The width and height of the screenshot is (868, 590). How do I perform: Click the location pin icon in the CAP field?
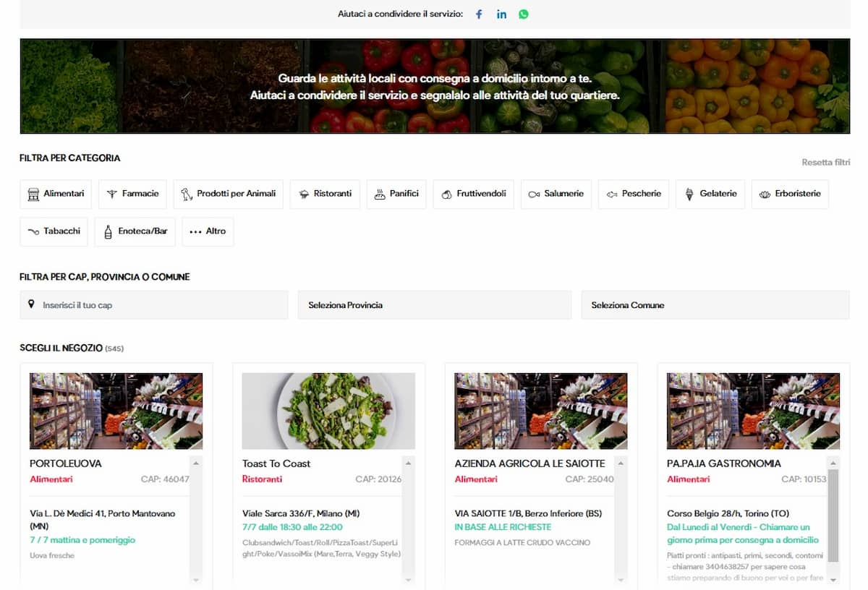[x=31, y=304]
